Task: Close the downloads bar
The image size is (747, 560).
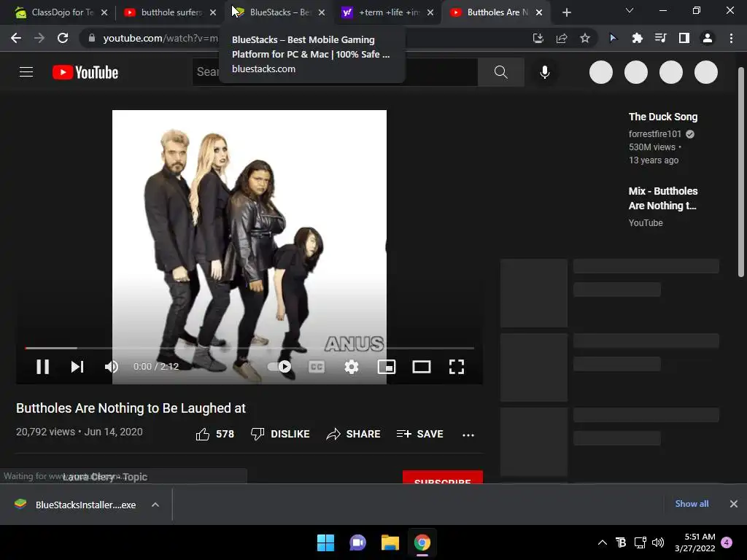Action: [x=734, y=504]
